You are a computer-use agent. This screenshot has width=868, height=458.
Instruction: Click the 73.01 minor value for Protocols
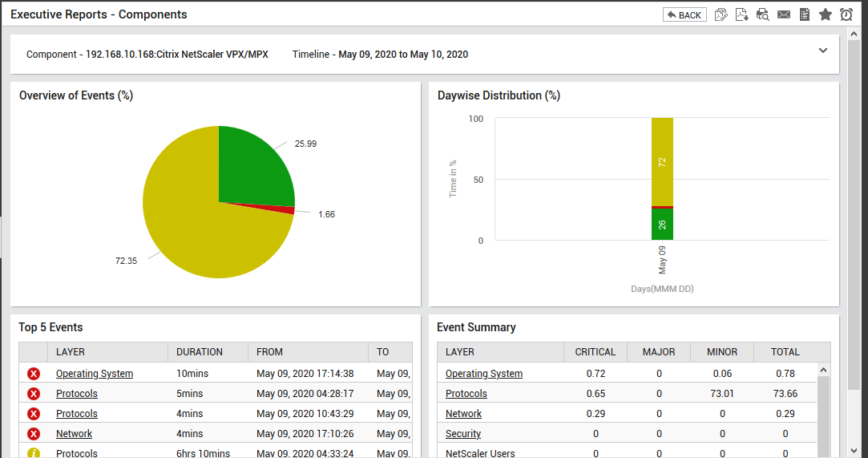[x=722, y=394]
